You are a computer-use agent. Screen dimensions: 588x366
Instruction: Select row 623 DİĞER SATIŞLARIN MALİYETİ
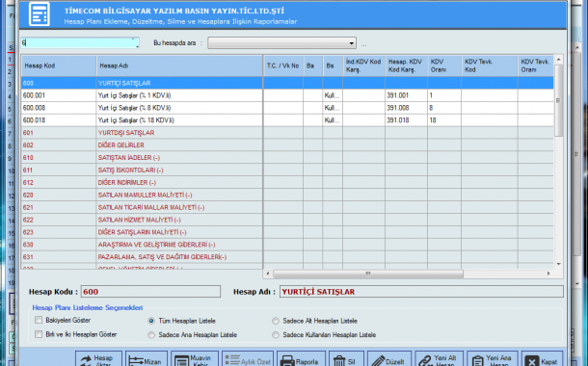(x=287, y=232)
